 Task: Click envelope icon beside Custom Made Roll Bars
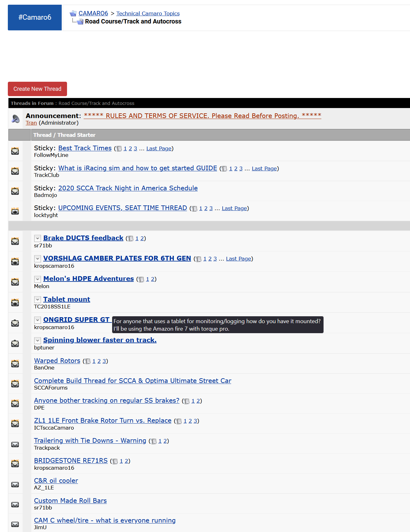tap(15, 504)
